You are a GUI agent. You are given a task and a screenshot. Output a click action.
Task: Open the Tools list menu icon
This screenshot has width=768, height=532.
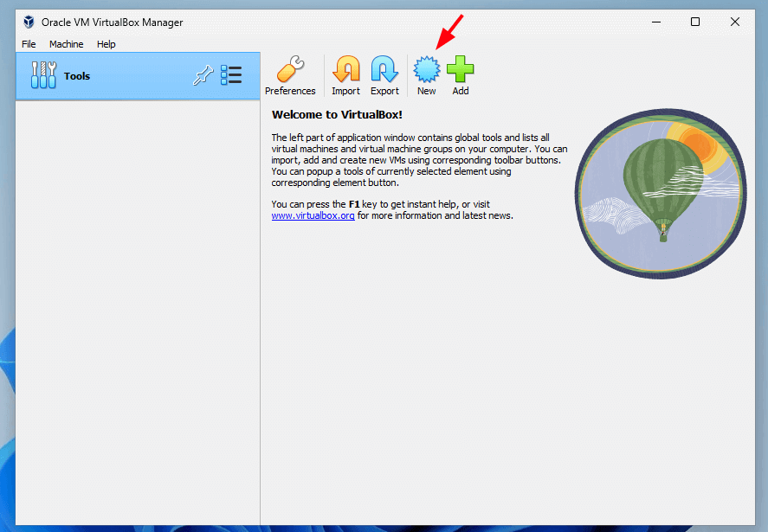pos(231,75)
